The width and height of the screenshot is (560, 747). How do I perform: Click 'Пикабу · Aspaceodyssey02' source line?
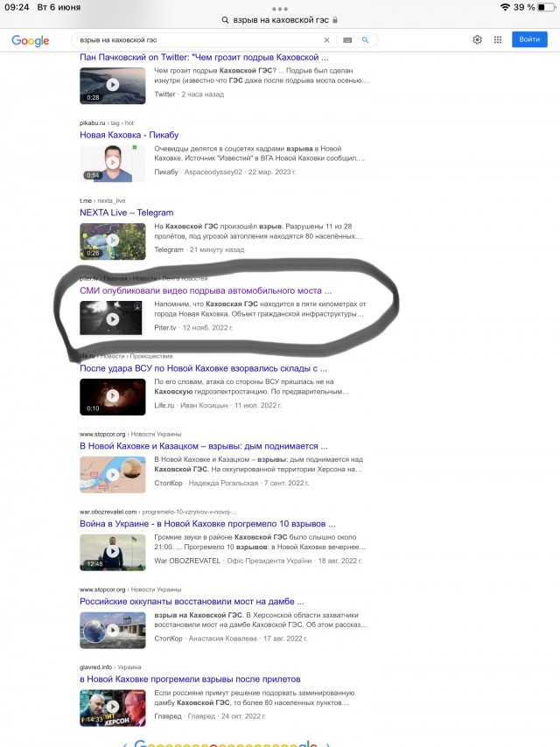[225, 172]
